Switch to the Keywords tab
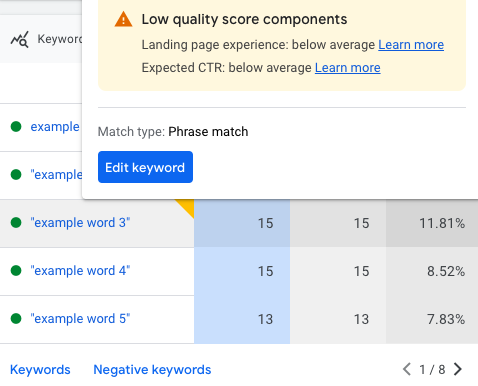Image resolution: width=478 pixels, height=386 pixels. (40, 369)
